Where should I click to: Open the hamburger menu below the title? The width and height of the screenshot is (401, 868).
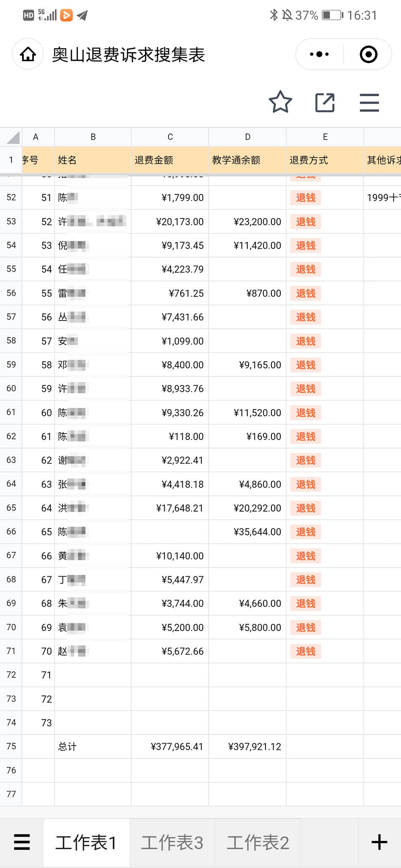369,102
